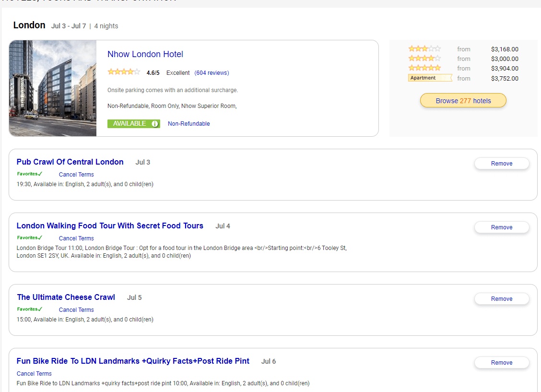This screenshot has width=541, height=392.
Task: Click the Excellent rating label
Action: 178,73
